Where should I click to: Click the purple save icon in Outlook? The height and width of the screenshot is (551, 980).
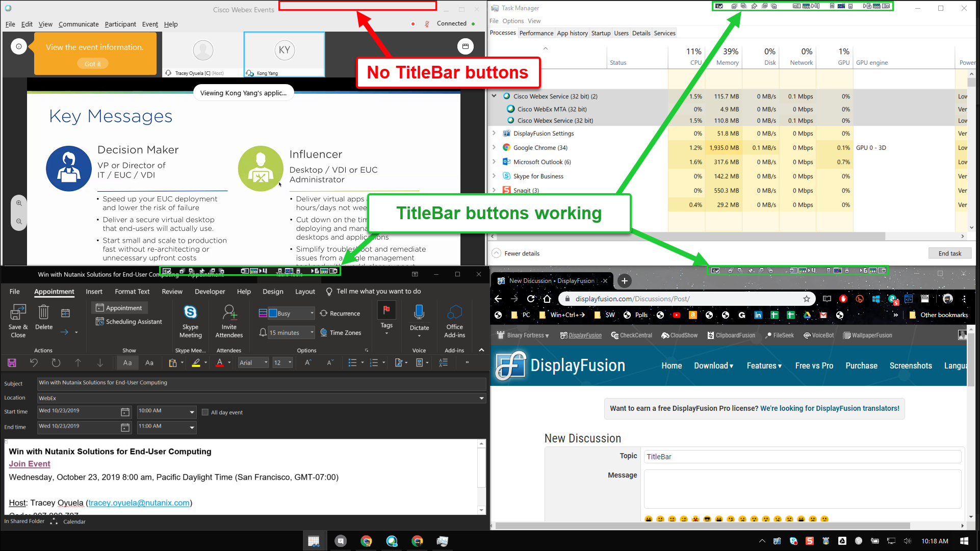pos(12,363)
